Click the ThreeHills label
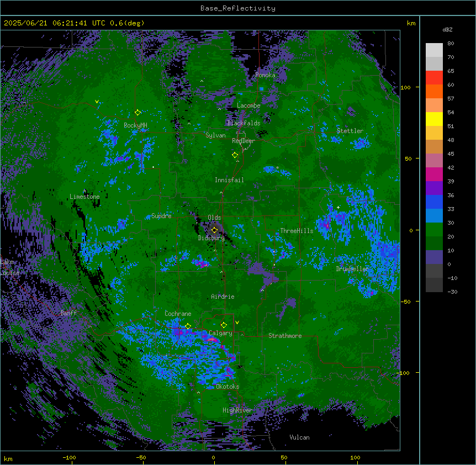 pos(297,231)
